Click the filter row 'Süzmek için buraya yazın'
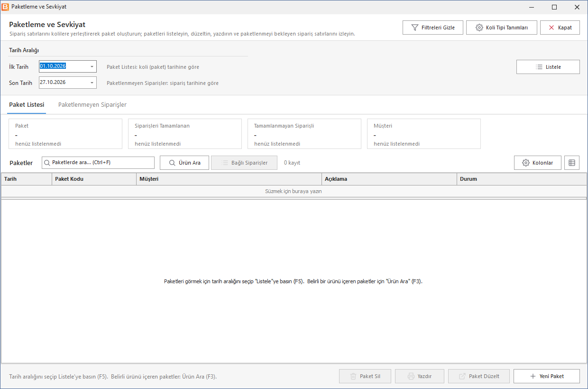This screenshot has height=389, width=588. [x=294, y=192]
